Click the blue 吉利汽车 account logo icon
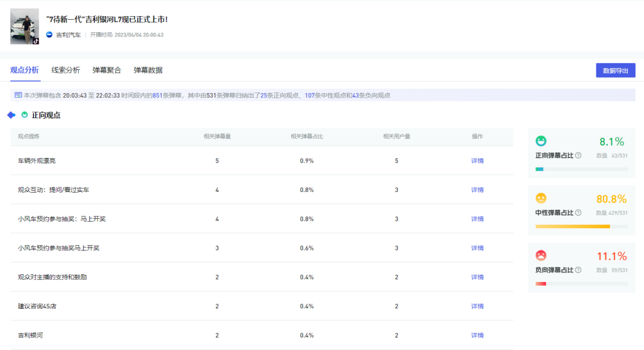The height and width of the screenshot is (350, 644). [x=49, y=35]
